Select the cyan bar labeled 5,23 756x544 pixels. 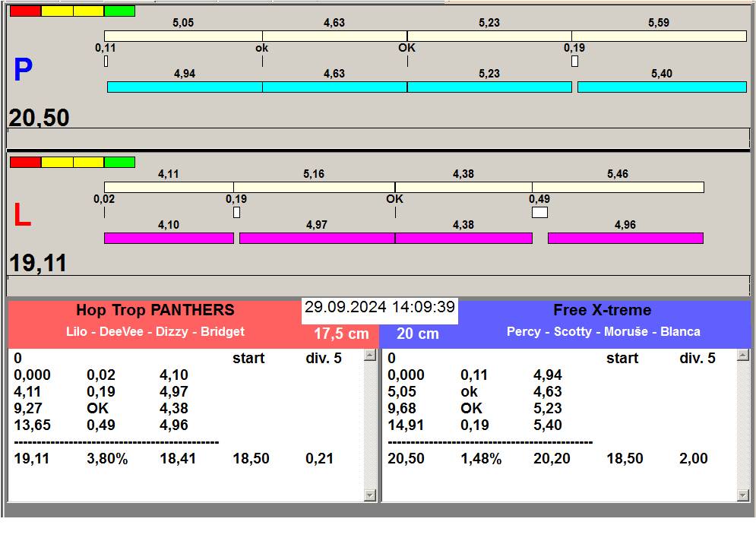pos(489,87)
